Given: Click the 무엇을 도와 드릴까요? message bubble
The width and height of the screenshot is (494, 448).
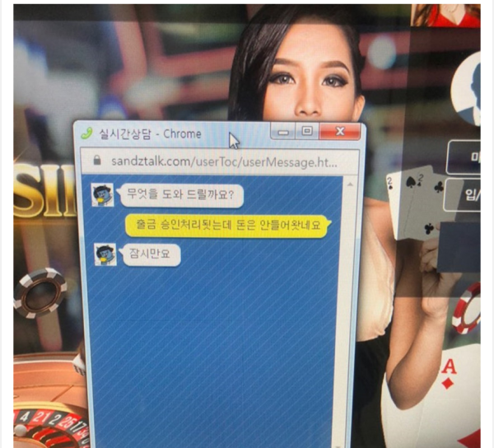Looking at the screenshot, I should click(181, 195).
